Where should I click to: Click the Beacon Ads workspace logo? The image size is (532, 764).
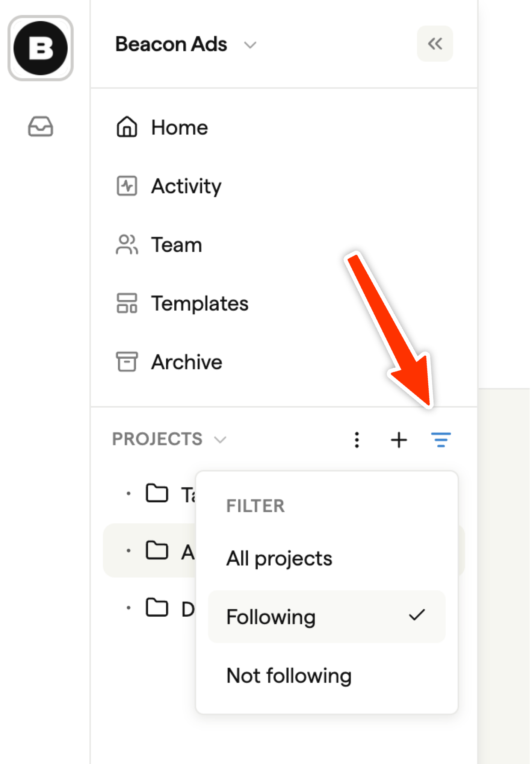[x=41, y=48]
